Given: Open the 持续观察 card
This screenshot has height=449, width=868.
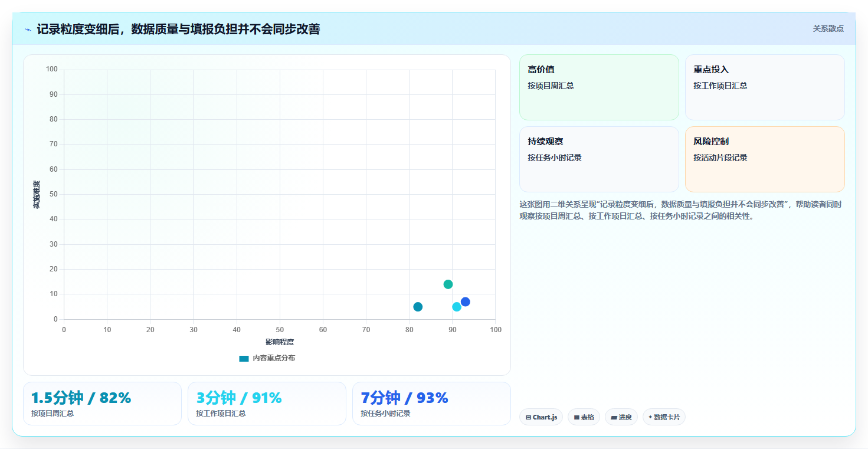Looking at the screenshot, I should (x=599, y=159).
